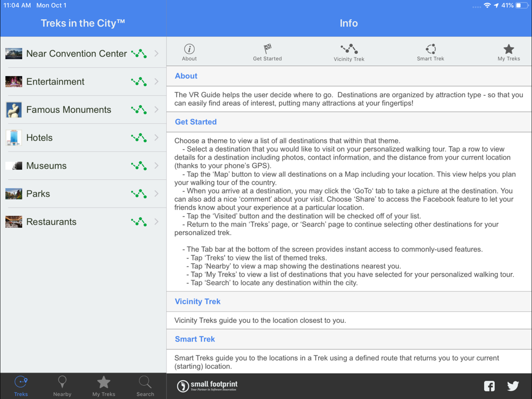Expand Near Convention Center chevron
The height and width of the screenshot is (399, 532).
[x=156, y=54]
